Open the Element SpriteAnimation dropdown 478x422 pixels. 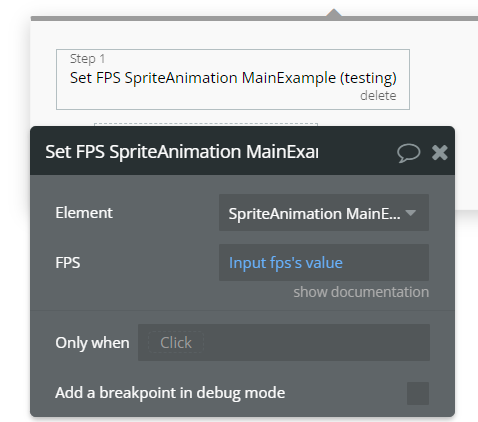click(x=324, y=213)
